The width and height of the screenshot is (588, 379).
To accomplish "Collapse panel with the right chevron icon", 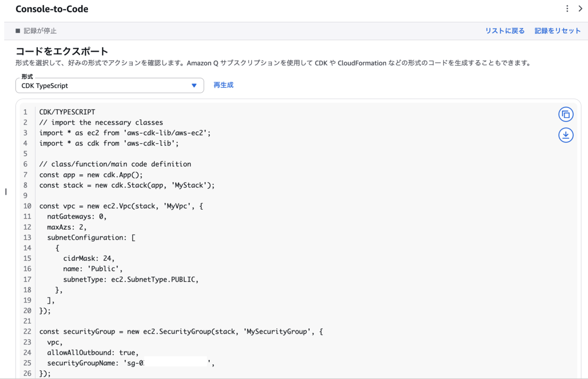I will pos(580,8).
